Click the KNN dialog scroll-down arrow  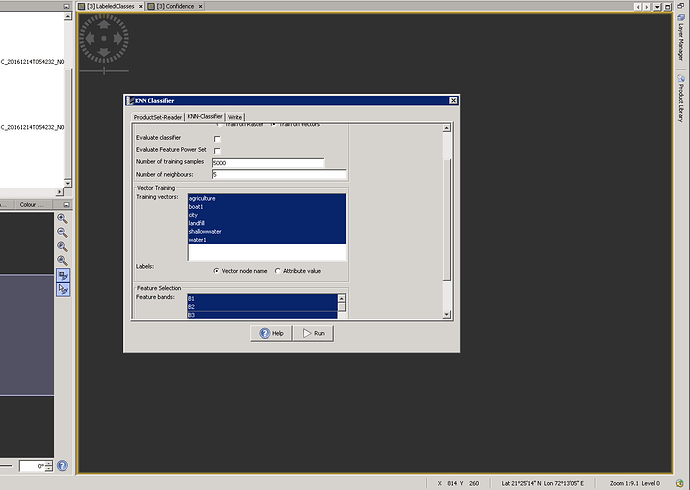coord(447,314)
